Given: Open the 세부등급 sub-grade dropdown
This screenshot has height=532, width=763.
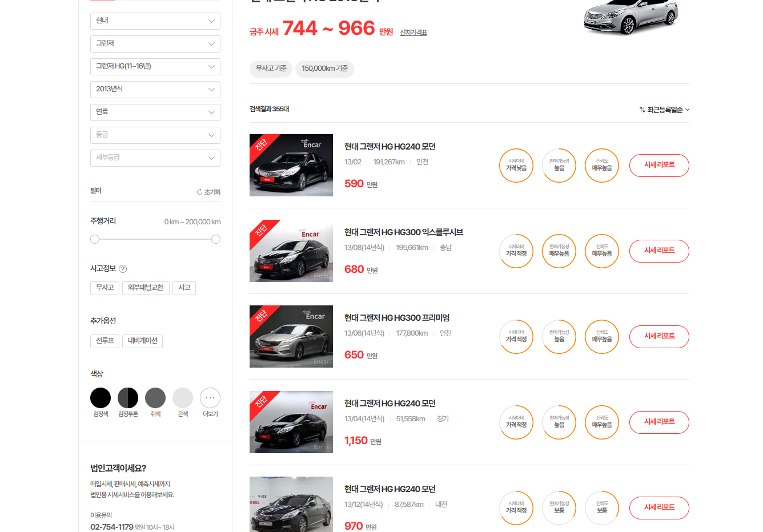Looking at the screenshot, I should click(x=155, y=158).
